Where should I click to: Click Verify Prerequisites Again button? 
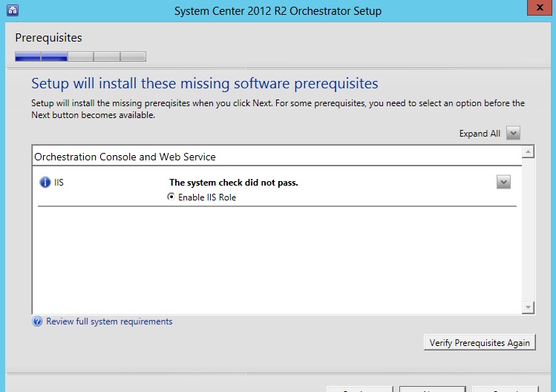tap(480, 342)
